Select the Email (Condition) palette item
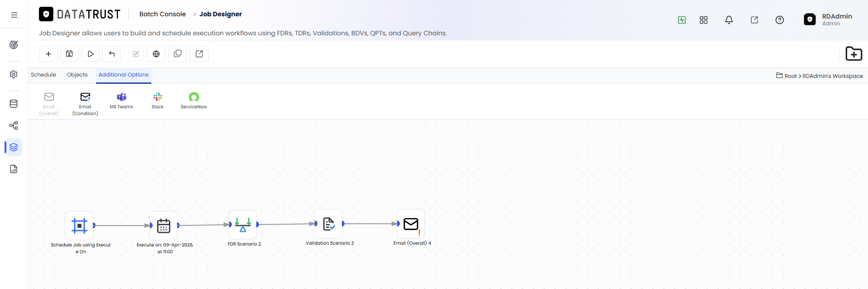Screen dimensions: 868x289 click(x=85, y=104)
